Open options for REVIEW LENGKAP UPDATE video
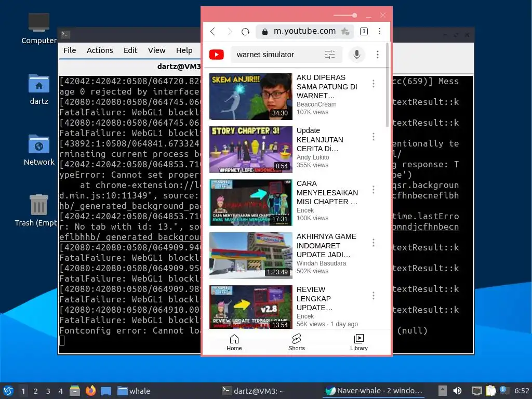 [373, 296]
